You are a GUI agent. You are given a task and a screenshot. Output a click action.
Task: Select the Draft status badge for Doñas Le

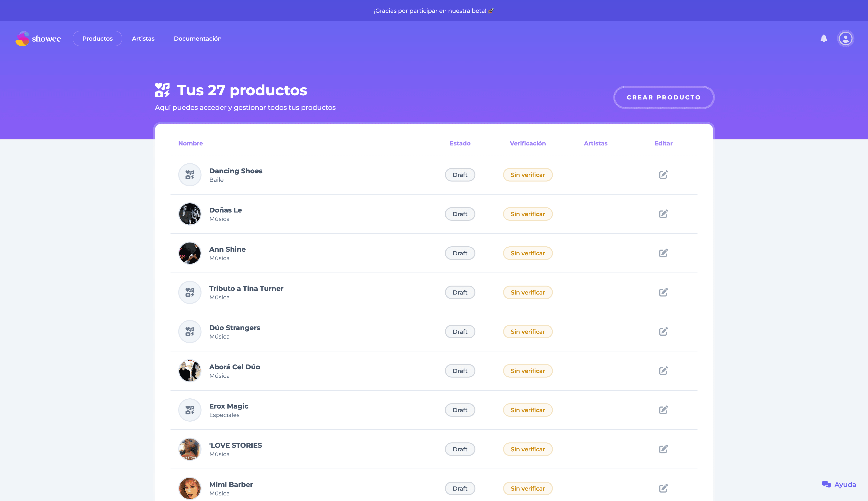(460, 214)
